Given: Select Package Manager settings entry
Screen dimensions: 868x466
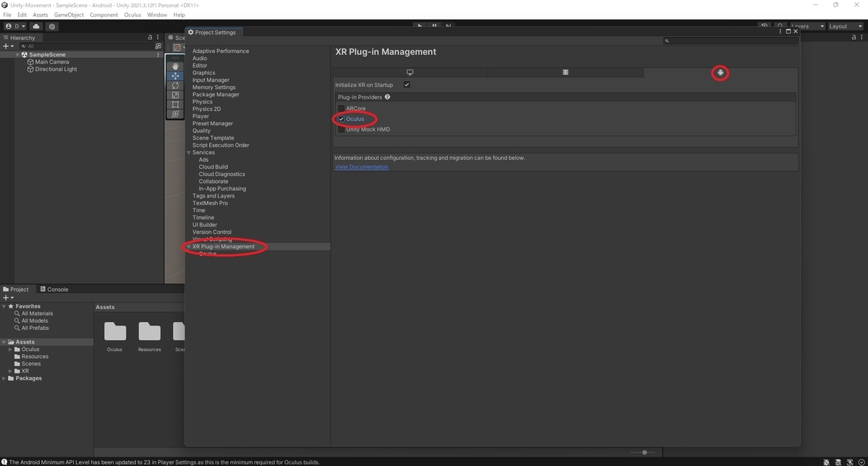Looking at the screenshot, I should (216, 95).
